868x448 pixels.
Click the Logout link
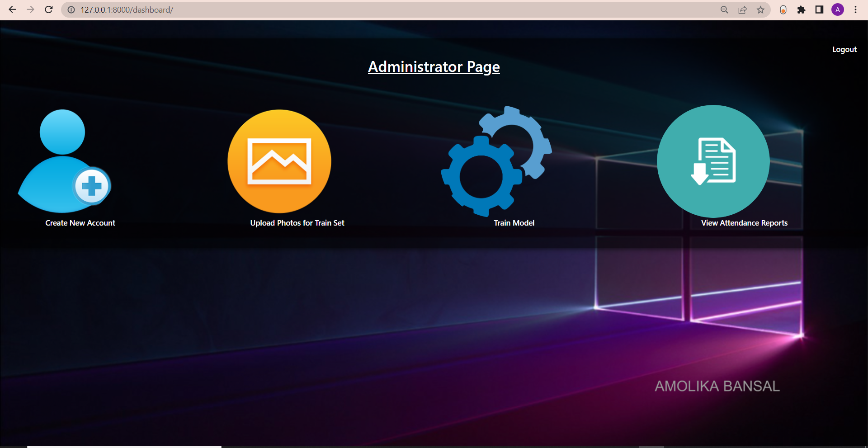[x=844, y=49]
